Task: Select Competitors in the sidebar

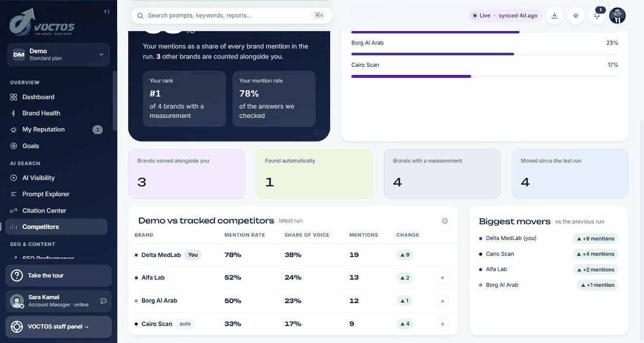Action: (x=56, y=227)
